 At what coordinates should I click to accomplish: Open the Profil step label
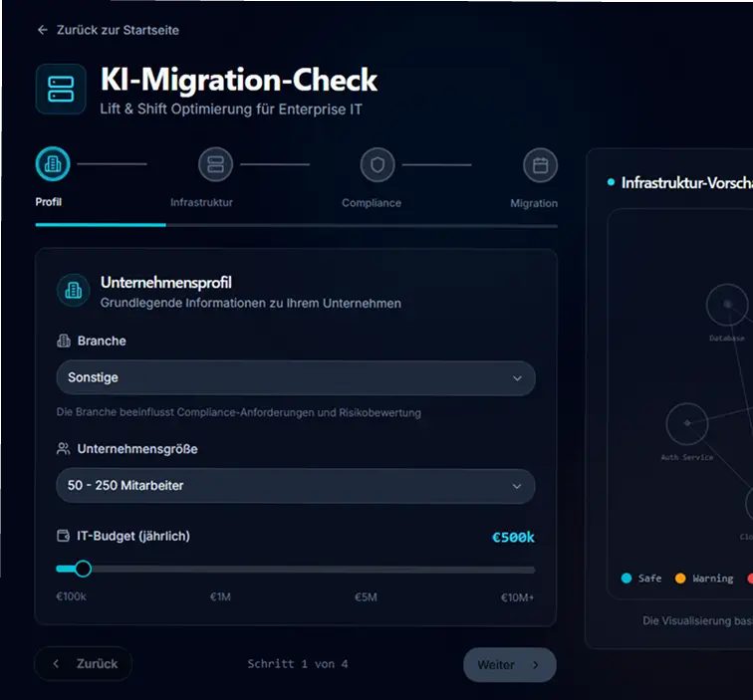(x=49, y=202)
